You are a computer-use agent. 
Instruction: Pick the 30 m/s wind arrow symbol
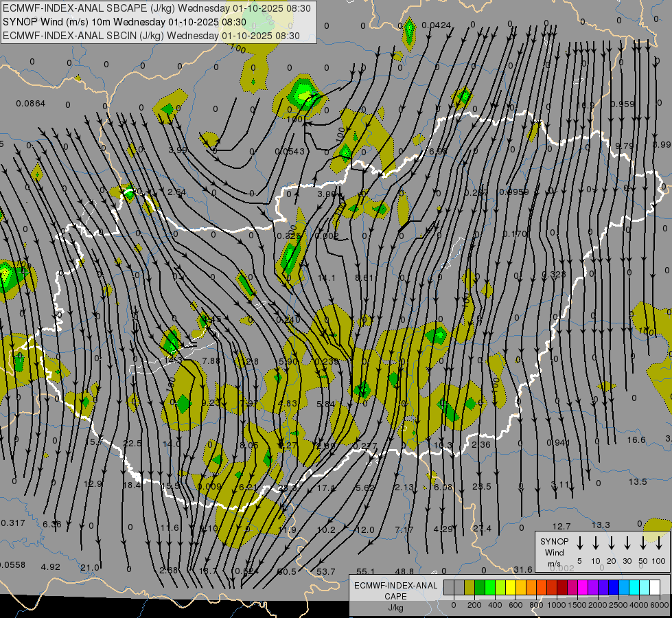coord(627,543)
